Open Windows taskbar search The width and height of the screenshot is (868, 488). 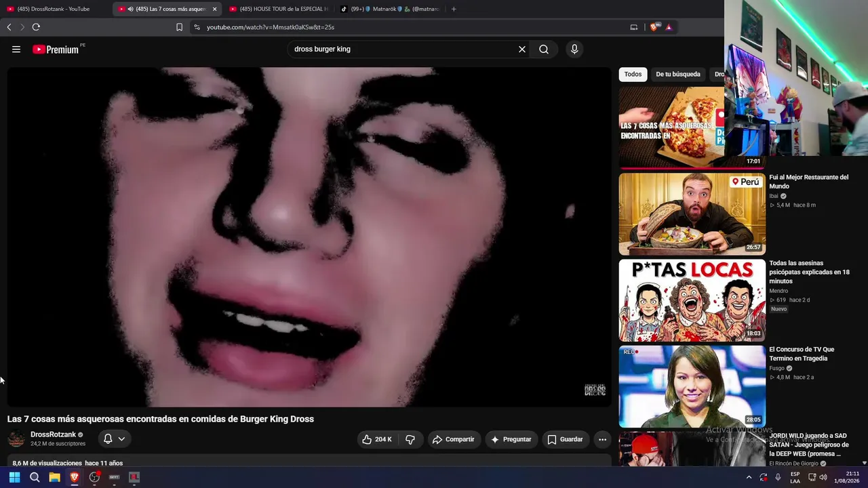[x=35, y=477]
